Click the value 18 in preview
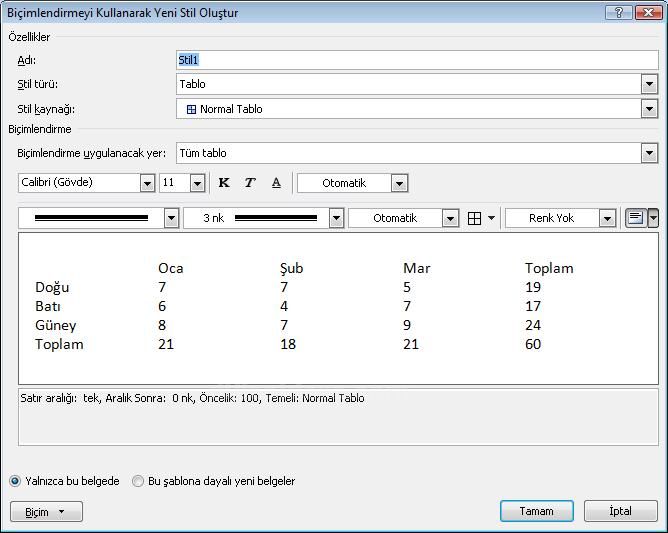668x533 pixels. tap(288, 344)
